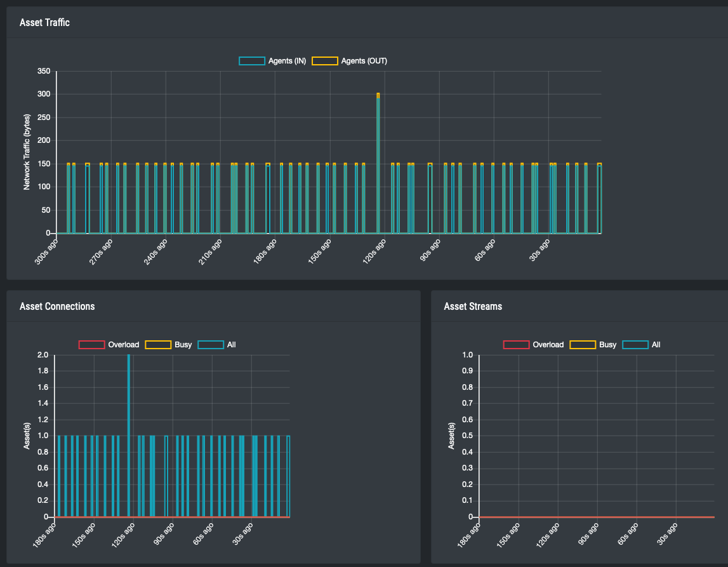
Task: Click yellow Busy swatch in Asset Connections legend
Action: point(158,345)
